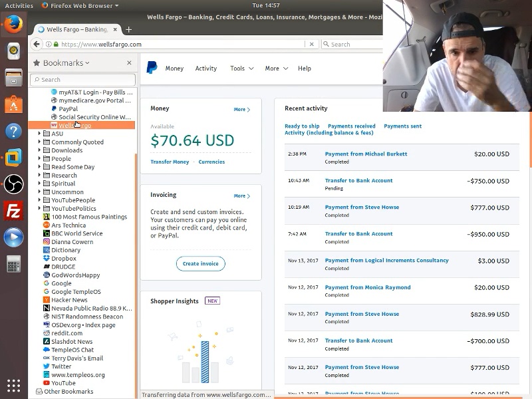The height and width of the screenshot is (399, 532).
Task: Show Payments sent filter
Action: (403, 126)
